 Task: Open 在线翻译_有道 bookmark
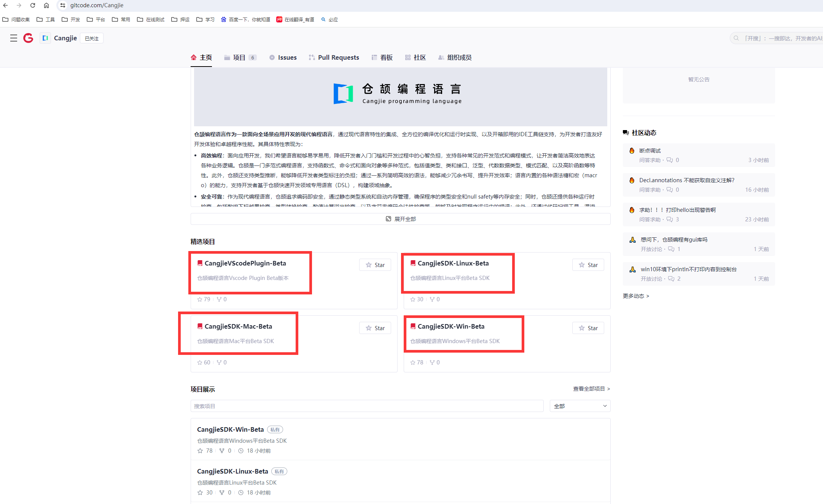[295, 19]
